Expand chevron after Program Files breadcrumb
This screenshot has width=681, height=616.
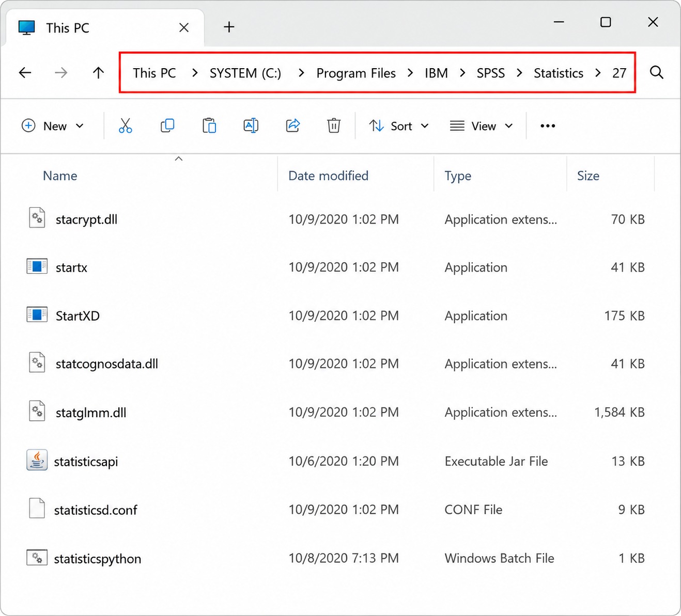pyautogui.click(x=410, y=73)
